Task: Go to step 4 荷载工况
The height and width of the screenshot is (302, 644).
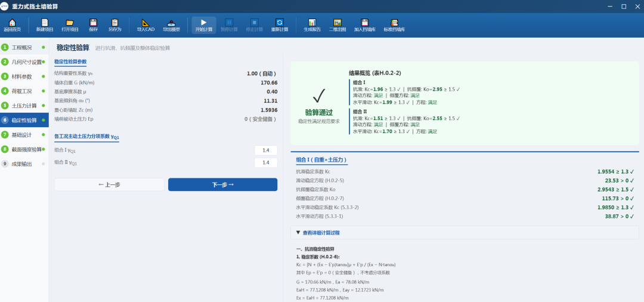Action: (24, 91)
